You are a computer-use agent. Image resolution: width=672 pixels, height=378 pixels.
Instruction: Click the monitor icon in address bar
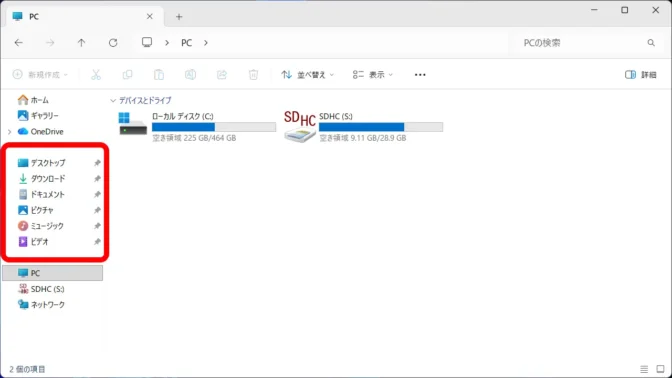click(147, 42)
